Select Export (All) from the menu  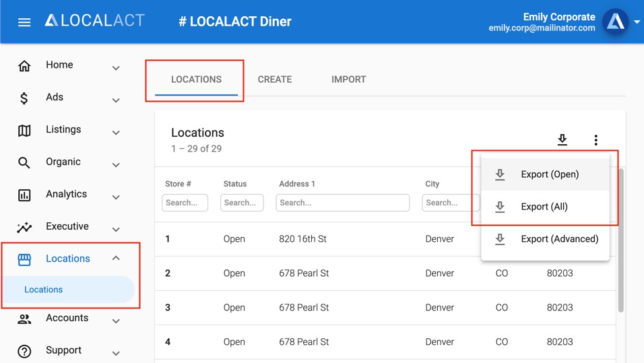(x=545, y=207)
